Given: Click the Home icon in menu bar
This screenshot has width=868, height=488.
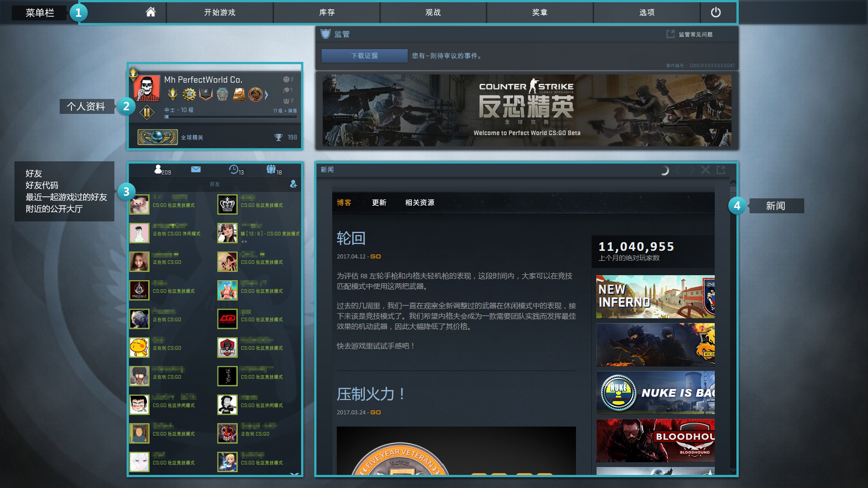Looking at the screenshot, I should 151,12.
